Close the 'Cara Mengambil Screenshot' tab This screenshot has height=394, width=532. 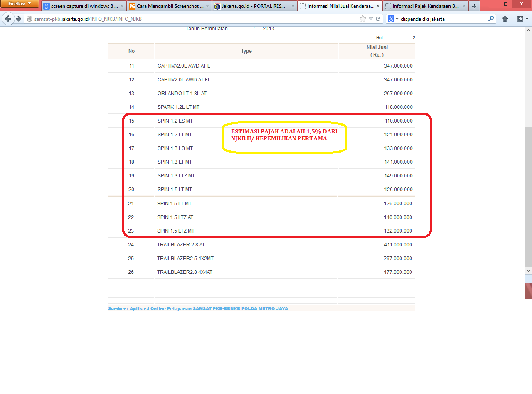(x=207, y=6)
